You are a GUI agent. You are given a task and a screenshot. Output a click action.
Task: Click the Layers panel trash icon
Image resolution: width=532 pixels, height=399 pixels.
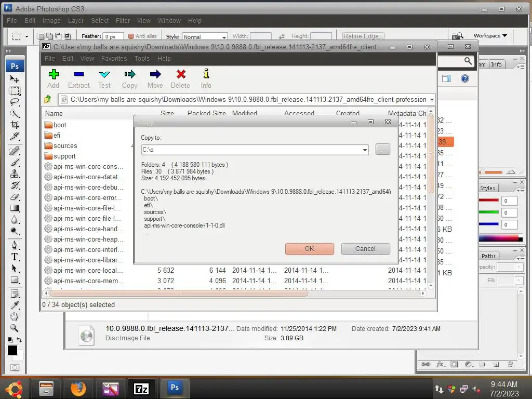point(510,364)
